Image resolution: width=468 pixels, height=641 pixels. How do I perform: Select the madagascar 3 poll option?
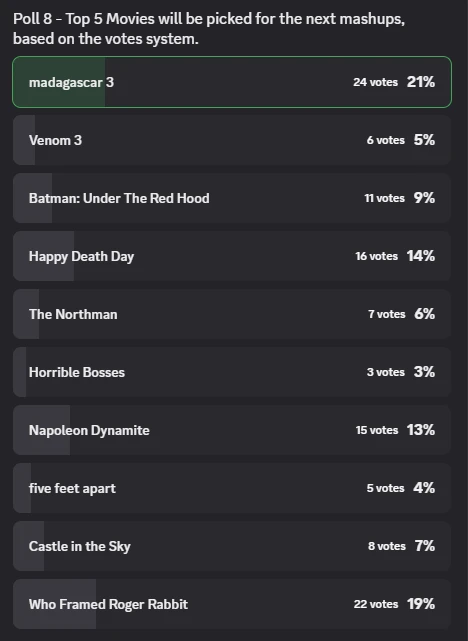tap(232, 82)
